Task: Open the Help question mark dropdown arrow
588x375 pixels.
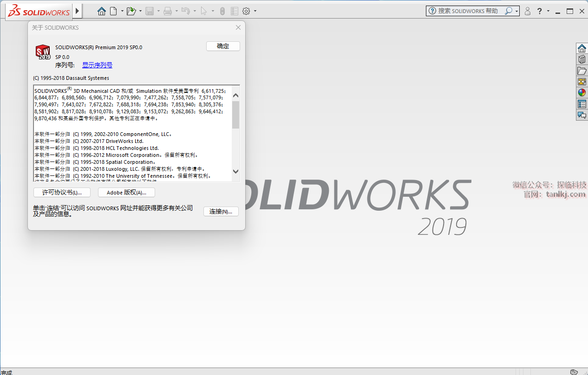Action: [548, 11]
